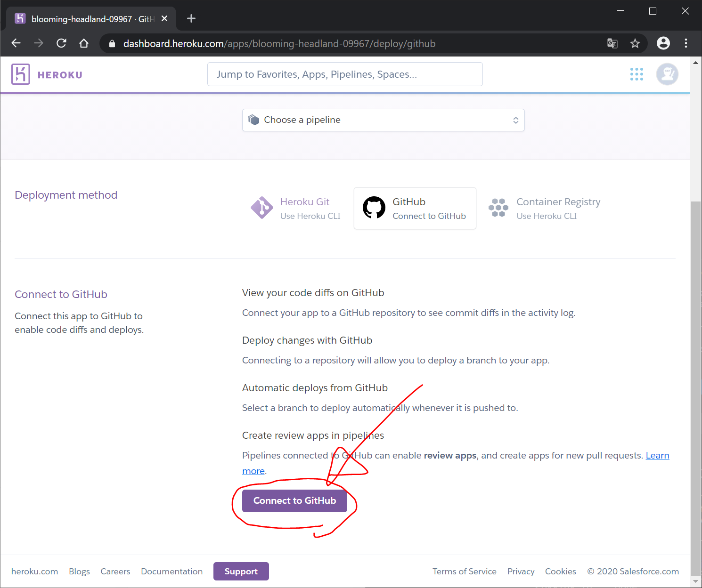The image size is (702, 588).
Task: Click the Heroku logo icon in header
Action: point(20,74)
